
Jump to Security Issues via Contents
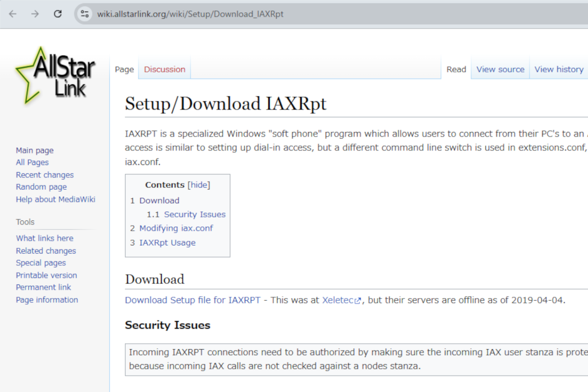[x=194, y=214]
